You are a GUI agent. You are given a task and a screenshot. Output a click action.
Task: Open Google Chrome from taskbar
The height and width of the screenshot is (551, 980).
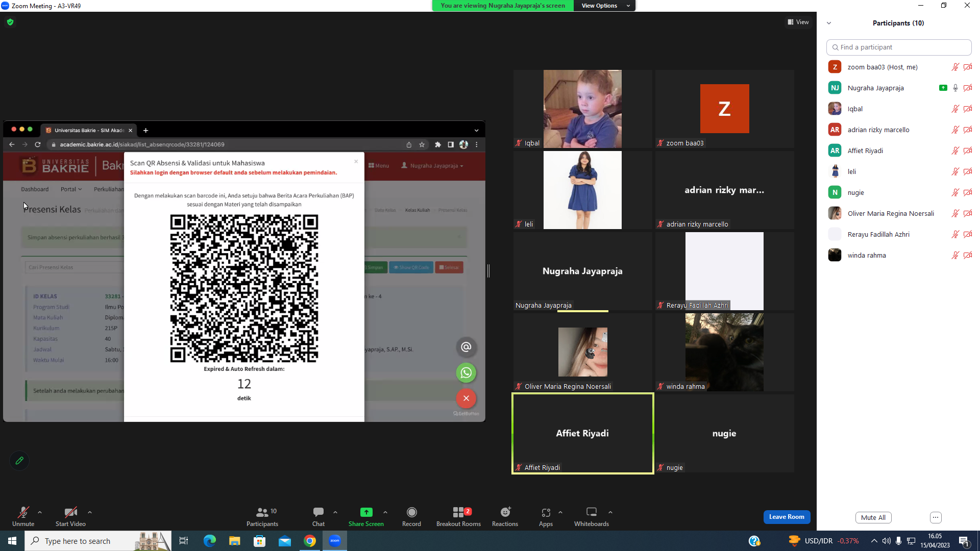click(x=310, y=541)
